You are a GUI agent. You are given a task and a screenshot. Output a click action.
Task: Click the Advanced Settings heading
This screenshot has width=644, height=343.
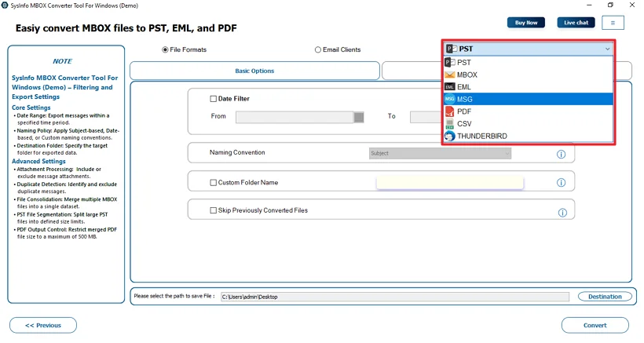38,161
